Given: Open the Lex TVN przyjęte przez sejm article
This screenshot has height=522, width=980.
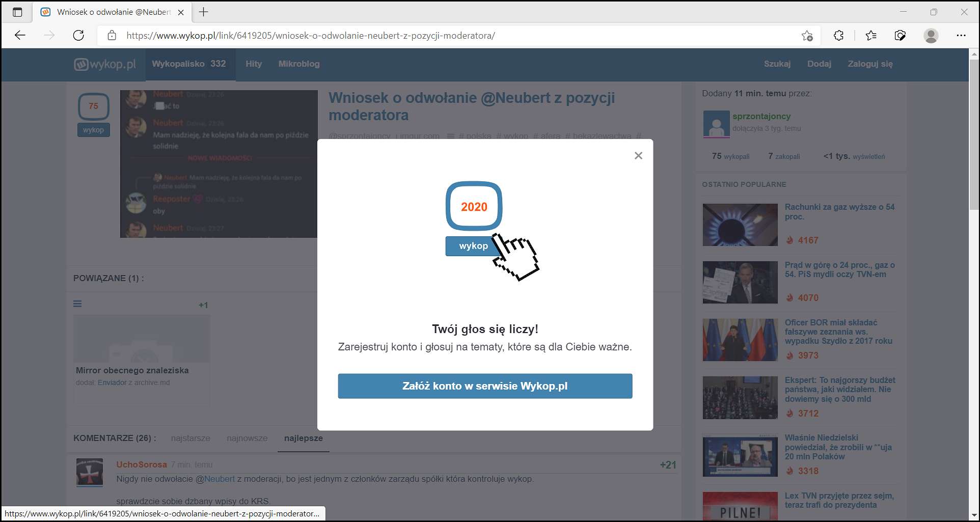Looking at the screenshot, I should [839, 500].
